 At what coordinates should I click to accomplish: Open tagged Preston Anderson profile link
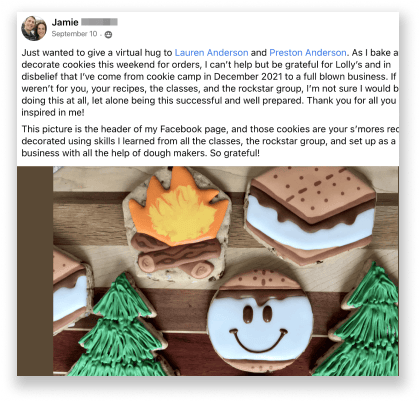pyautogui.click(x=308, y=53)
